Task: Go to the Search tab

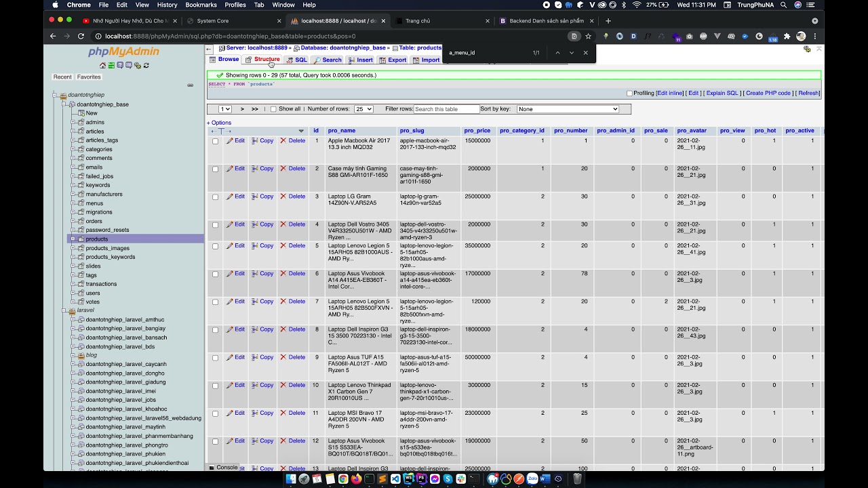Action: [328, 60]
